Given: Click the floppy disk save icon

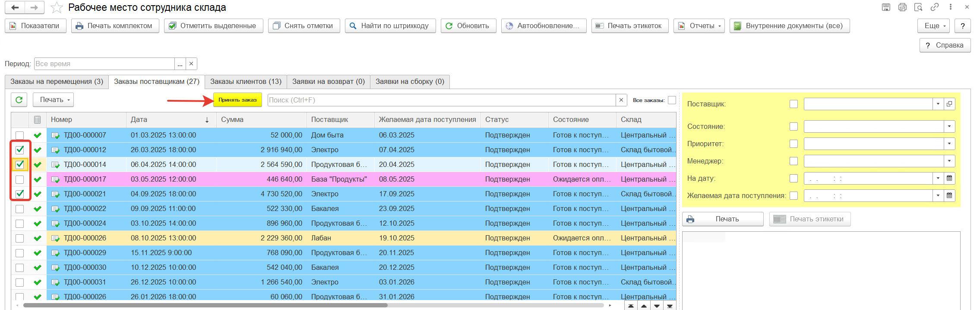Looking at the screenshot, I should point(886,7).
